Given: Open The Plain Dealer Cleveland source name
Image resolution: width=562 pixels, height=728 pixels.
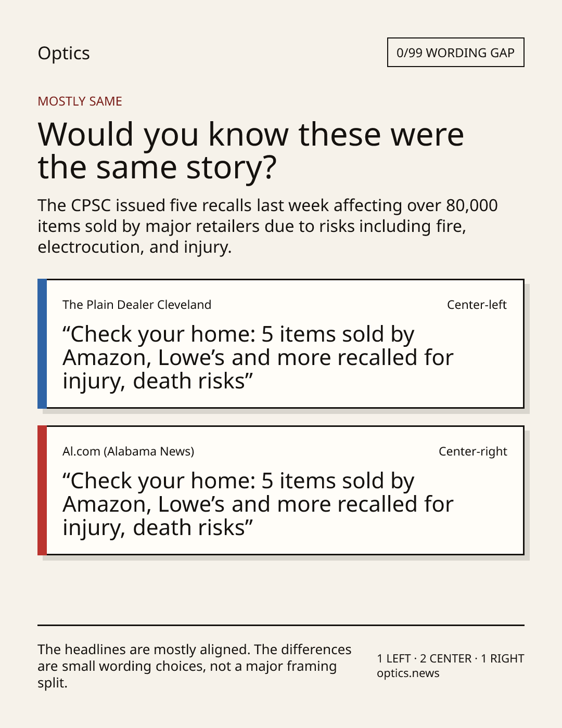Looking at the screenshot, I should pyautogui.click(x=137, y=305).
